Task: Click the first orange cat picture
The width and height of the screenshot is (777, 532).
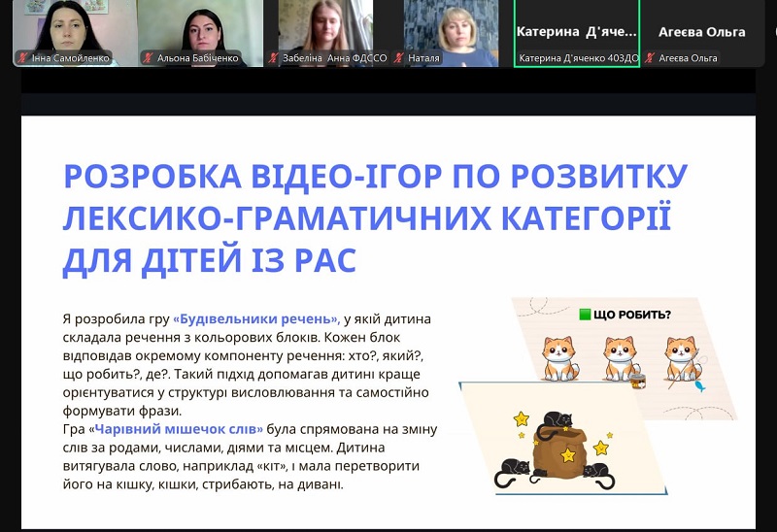Action: pyautogui.click(x=560, y=358)
